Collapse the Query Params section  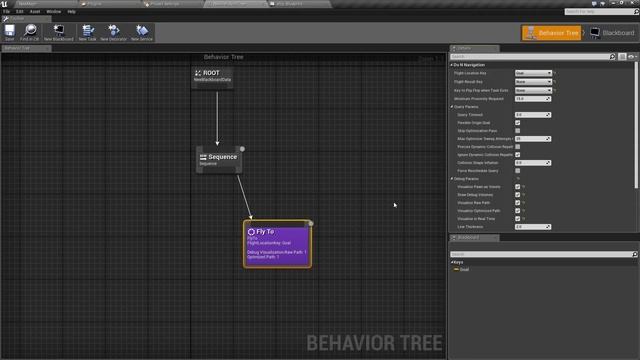click(x=452, y=107)
